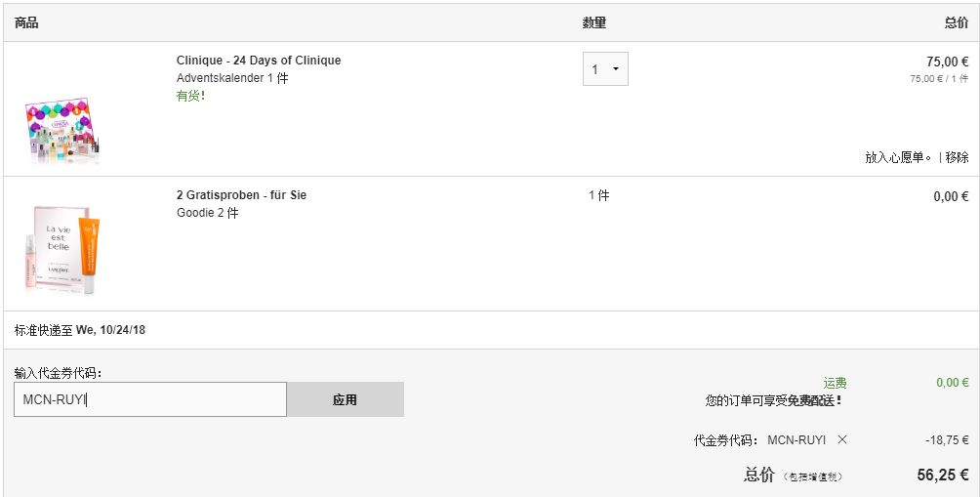This screenshot has width=980, height=497.
Task: Remove the MCN-RUYI voucher with the X icon
Action: pos(841,440)
